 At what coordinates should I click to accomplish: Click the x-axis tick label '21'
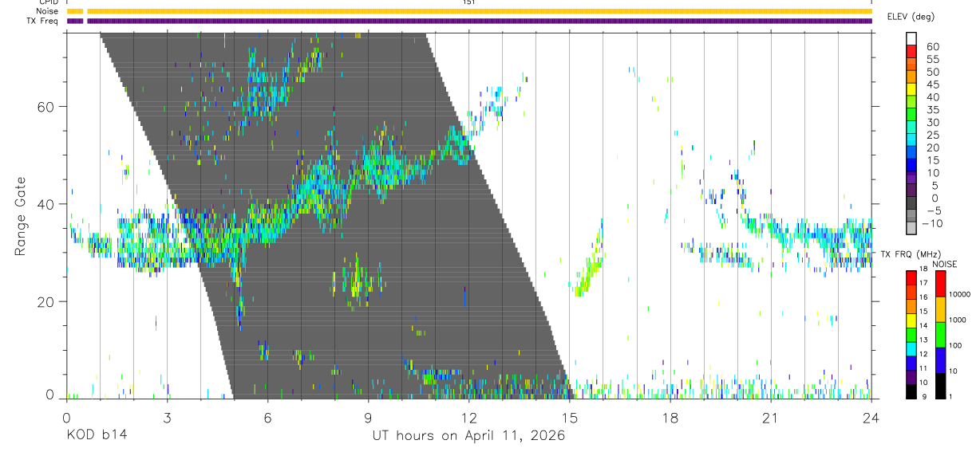[771, 418]
